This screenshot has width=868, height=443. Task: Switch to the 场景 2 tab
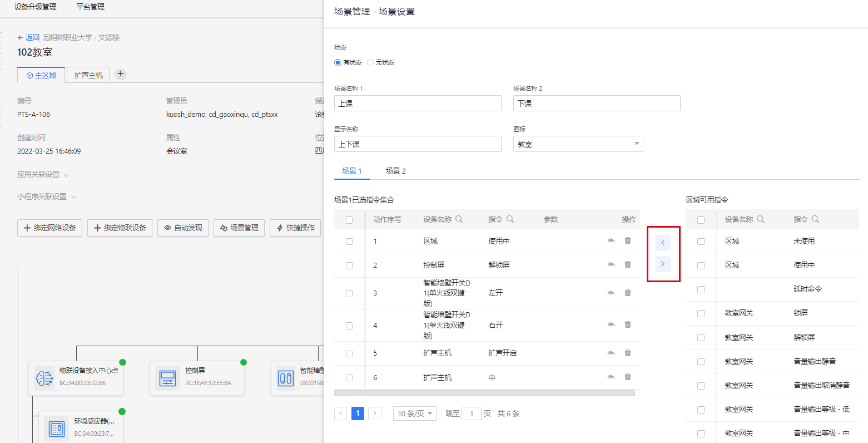(395, 171)
